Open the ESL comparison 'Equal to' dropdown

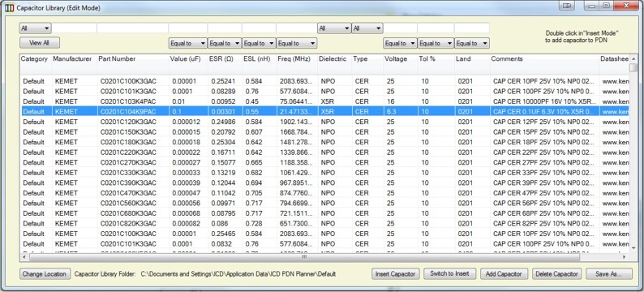(x=260, y=43)
